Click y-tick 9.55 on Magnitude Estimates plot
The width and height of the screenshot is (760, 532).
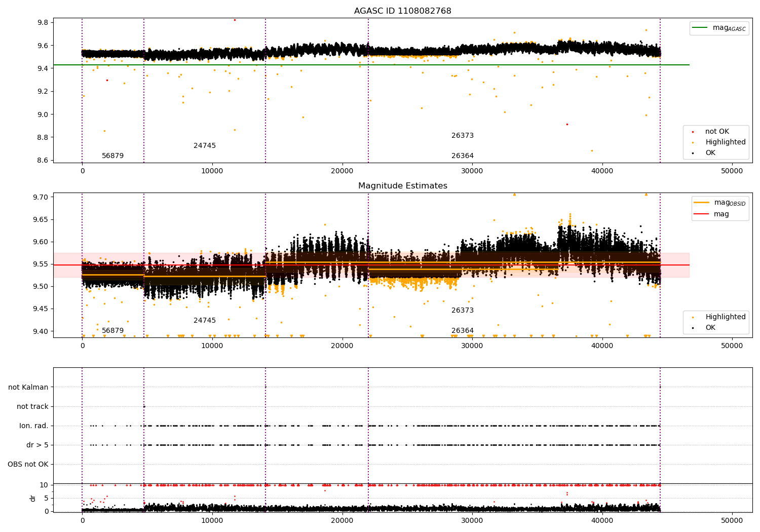click(x=41, y=264)
